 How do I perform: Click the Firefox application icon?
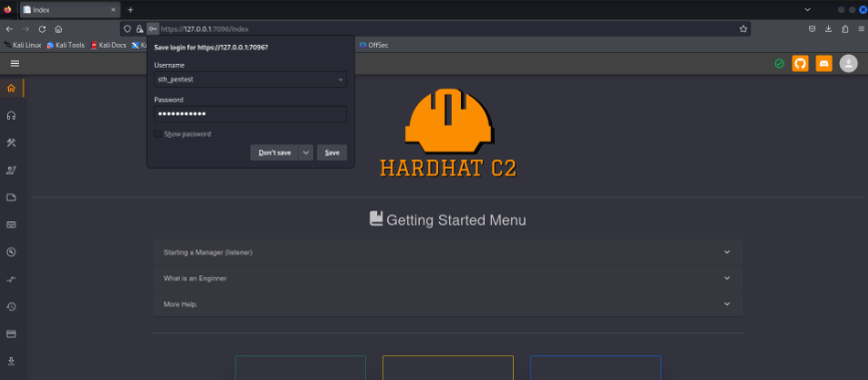tap(8, 9)
